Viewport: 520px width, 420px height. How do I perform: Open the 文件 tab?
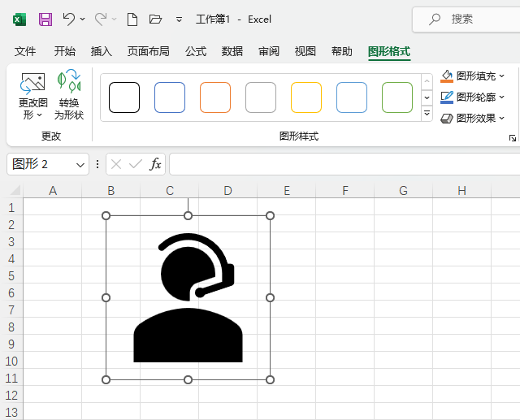[x=25, y=51]
